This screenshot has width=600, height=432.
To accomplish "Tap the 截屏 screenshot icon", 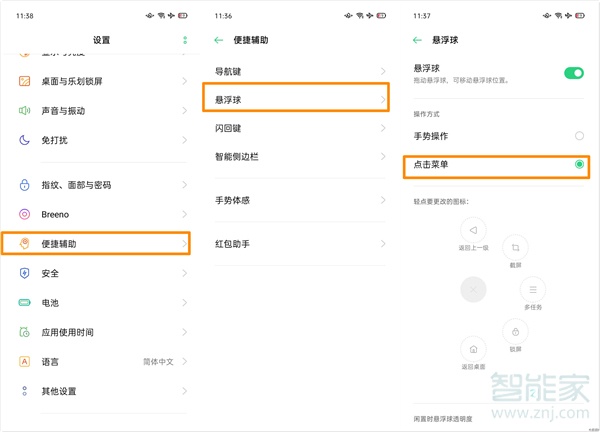I will tap(515, 247).
